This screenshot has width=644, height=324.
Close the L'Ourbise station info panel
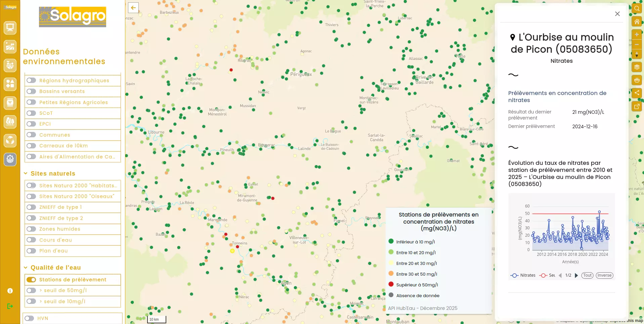pyautogui.click(x=617, y=14)
